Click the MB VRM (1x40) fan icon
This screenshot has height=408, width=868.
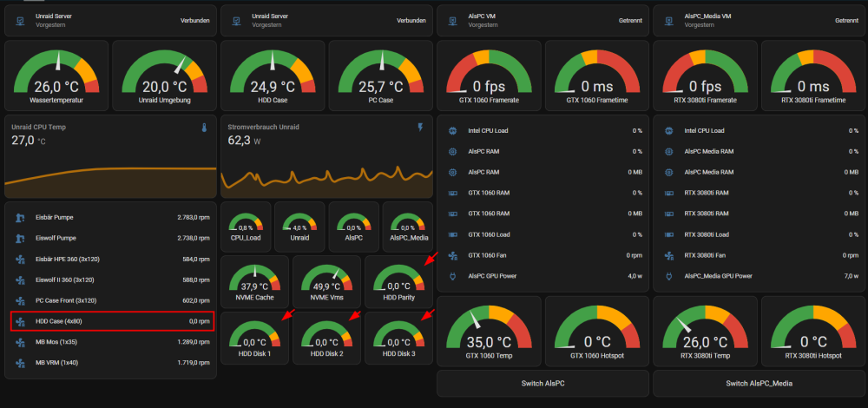click(x=21, y=363)
